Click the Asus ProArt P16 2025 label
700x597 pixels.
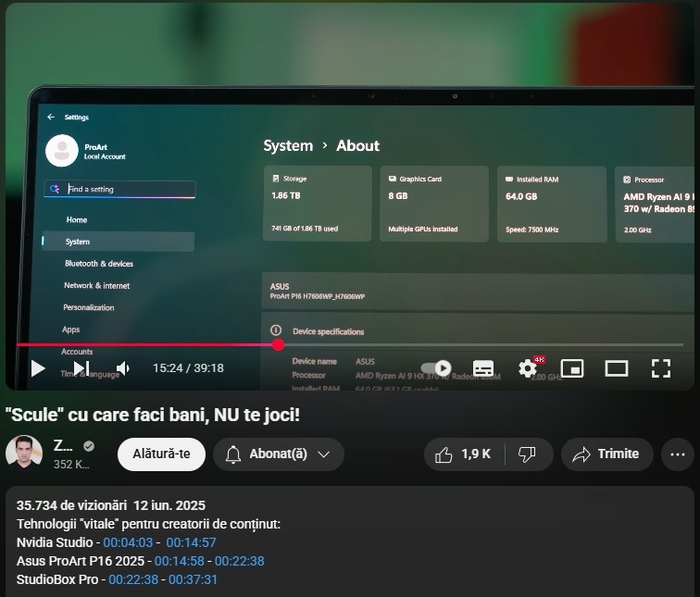(x=81, y=561)
